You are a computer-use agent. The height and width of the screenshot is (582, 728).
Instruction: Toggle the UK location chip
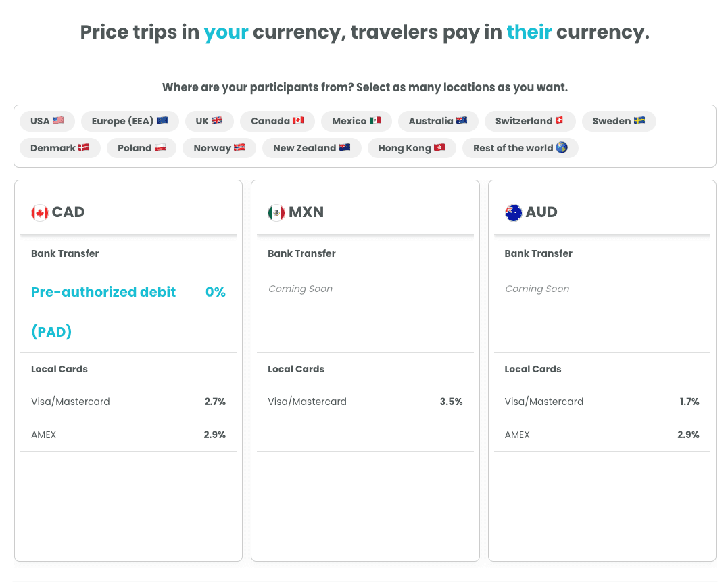tap(209, 121)
